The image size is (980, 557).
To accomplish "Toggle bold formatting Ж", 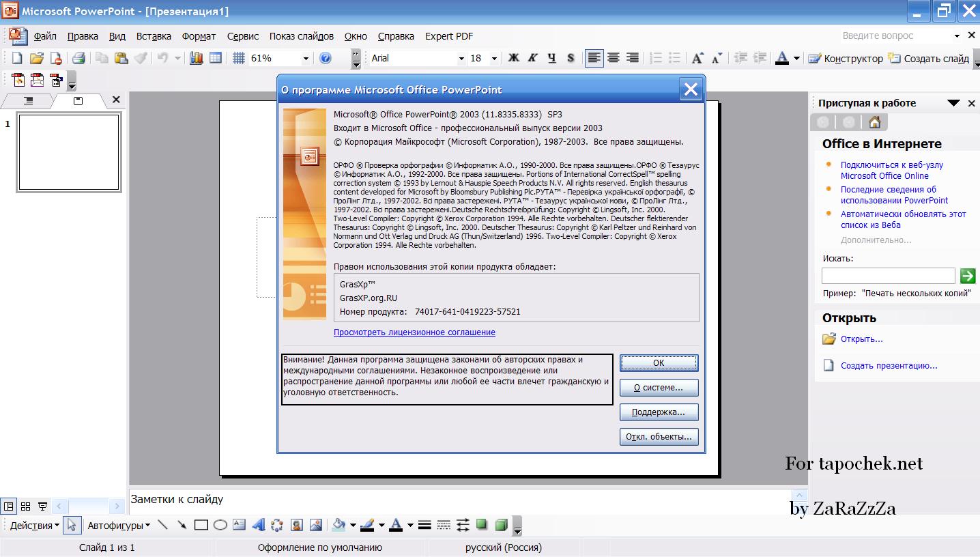I will pos(513,59).
